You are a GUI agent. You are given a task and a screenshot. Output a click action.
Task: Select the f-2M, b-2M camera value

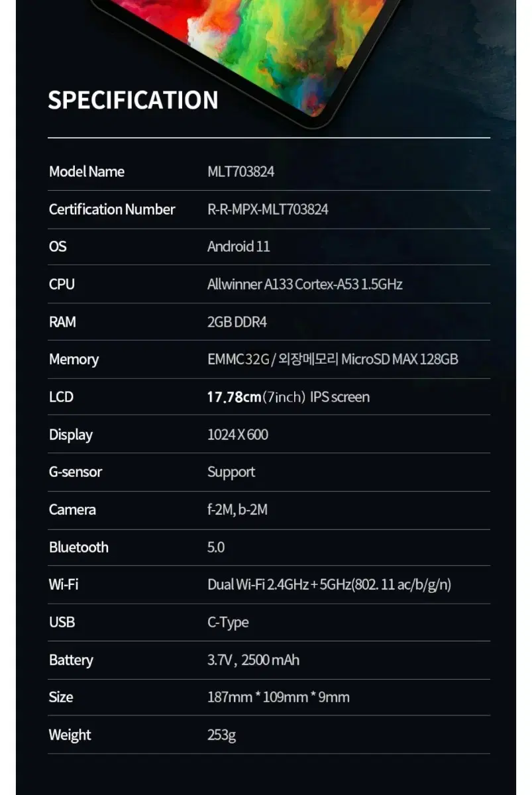pos(238,509)
